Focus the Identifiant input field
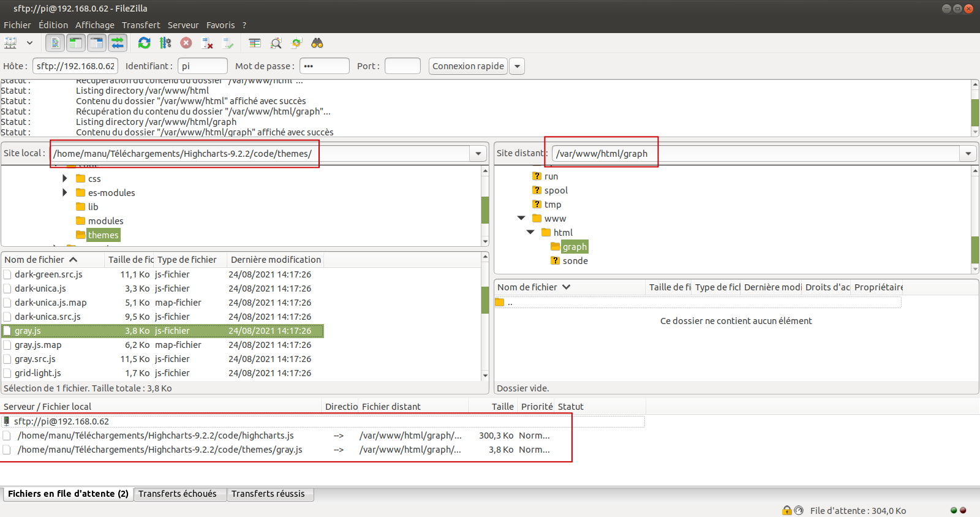Image resolution: width=980 pixels, height=517 pixels. coord(203,66)
